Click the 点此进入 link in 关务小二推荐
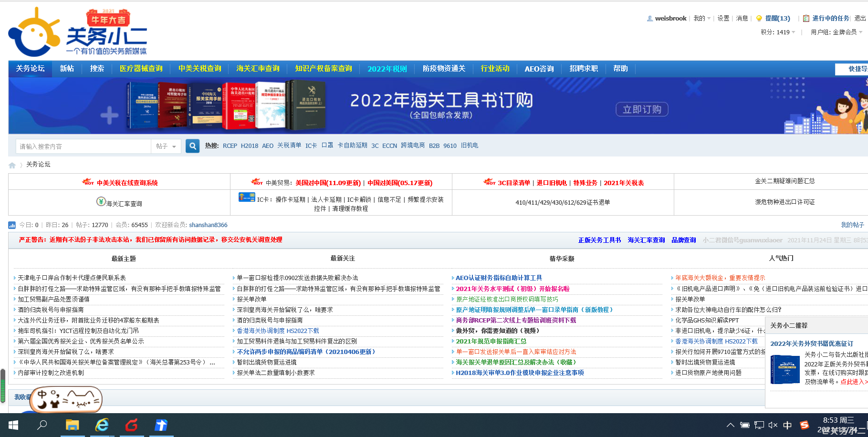This screenshot has height=437, width=868. click(854, 382)
